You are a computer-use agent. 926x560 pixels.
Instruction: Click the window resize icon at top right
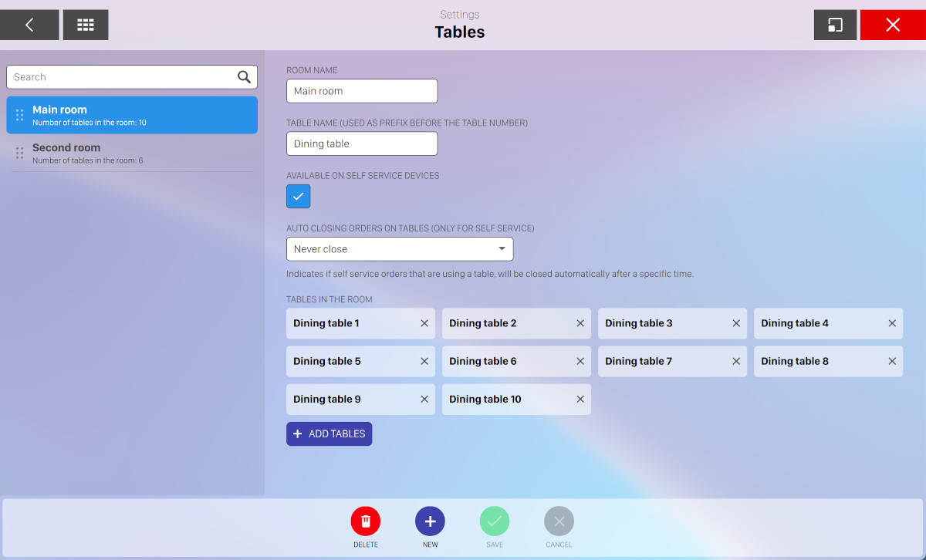835,25
